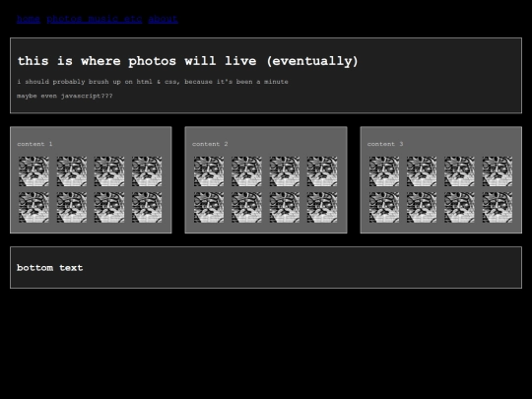The image size is (532, 399).
Task: Open the home link
Action: point(29,19)
